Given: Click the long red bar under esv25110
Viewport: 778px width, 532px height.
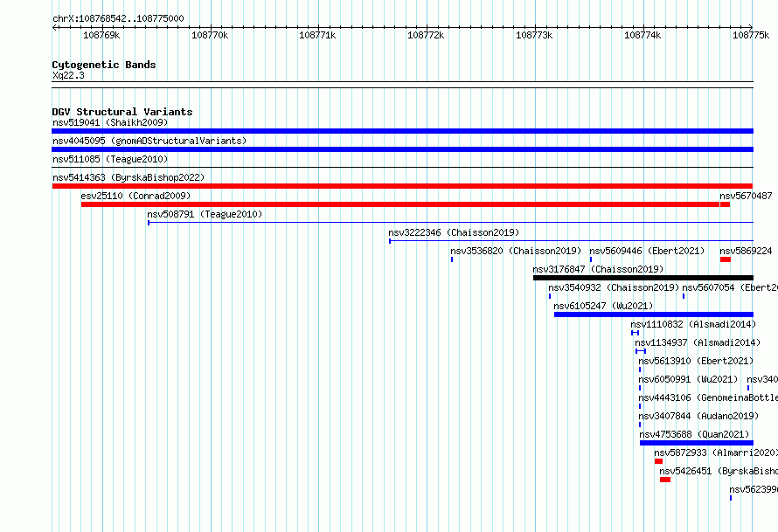Looking at the screenshot, I should coord(399,204).
